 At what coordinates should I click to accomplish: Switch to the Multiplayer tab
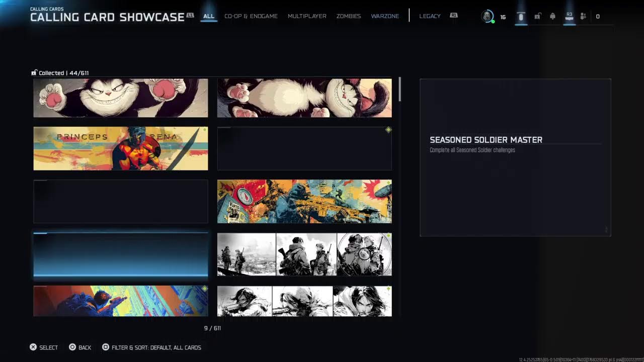coord(307,16)
